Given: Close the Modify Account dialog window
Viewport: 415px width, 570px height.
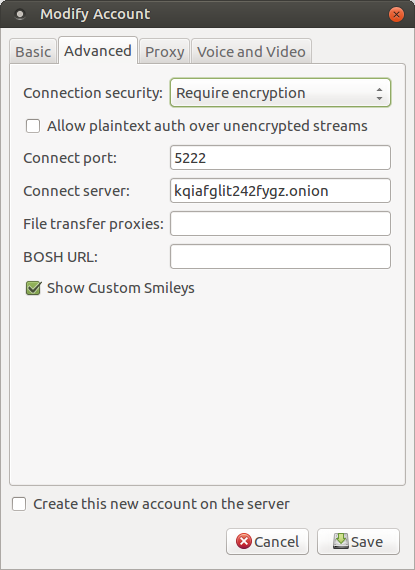Looking at the screenshot, I should click(x=396, y=14).
